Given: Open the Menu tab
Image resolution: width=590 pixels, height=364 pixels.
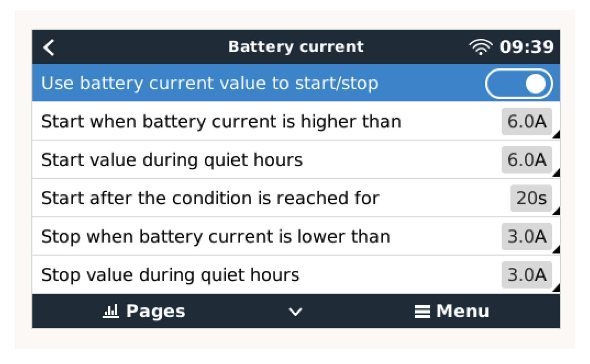Looking at the screenshot, I should point(462,311).
